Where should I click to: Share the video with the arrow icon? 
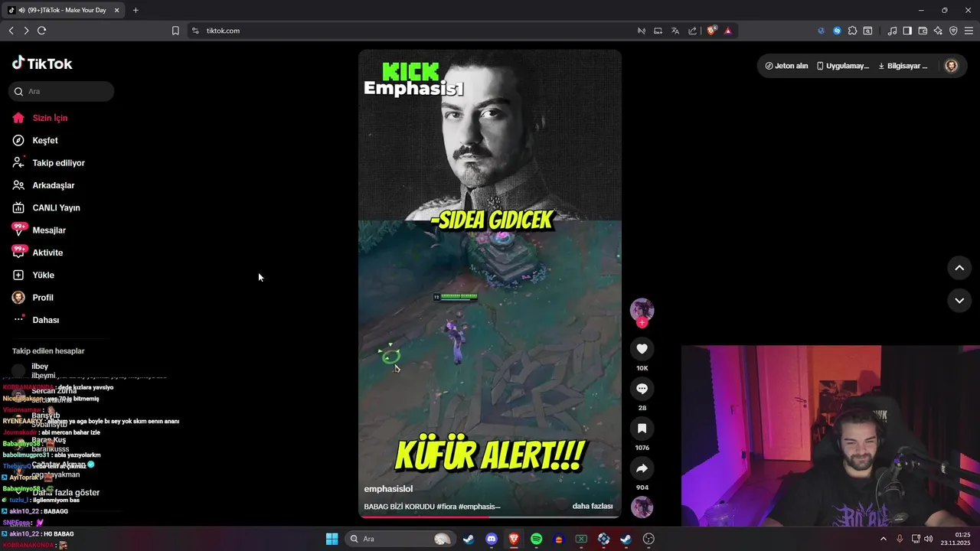point(642,468)
